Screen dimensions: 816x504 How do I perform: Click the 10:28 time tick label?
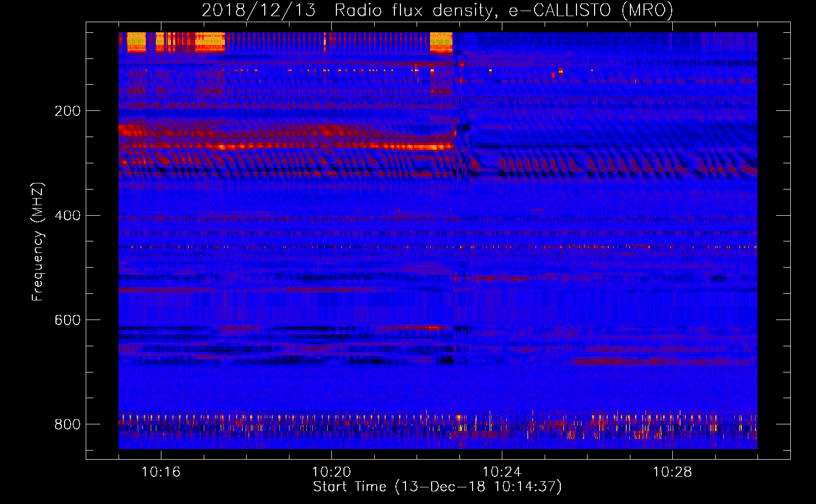[672, 472]
